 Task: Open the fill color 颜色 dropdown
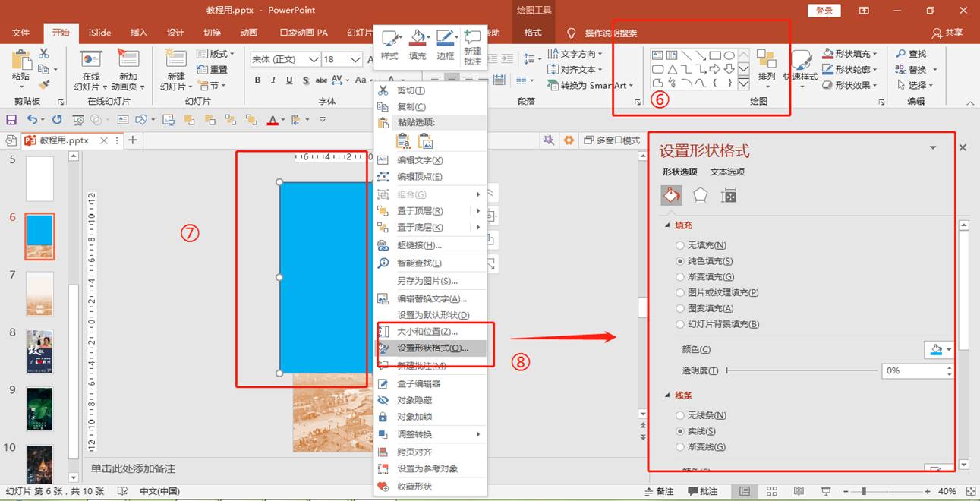pos(938,349)
